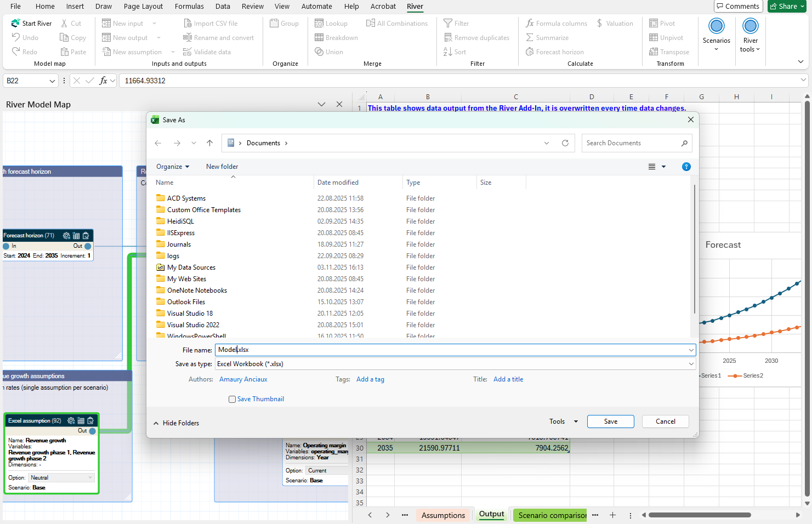Click the refresh icon in Save As dialog
This screenshot has height=524, width=812.
click(x=565, y=143)
